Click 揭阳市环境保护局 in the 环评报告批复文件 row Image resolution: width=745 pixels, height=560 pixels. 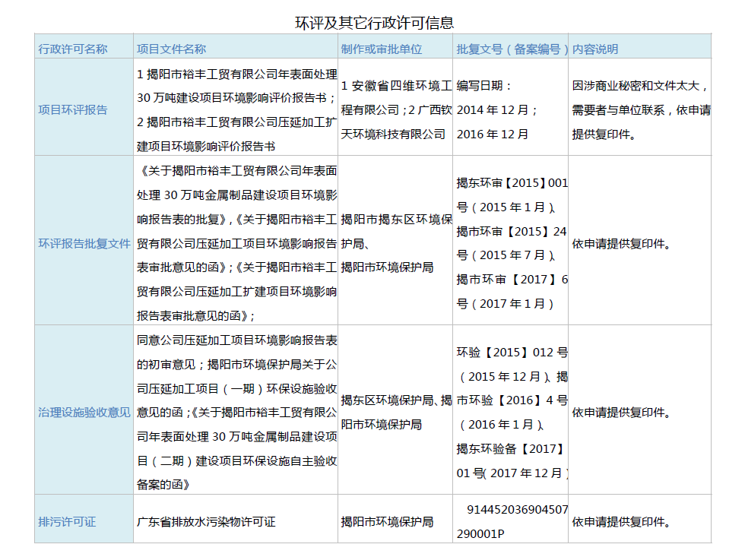[x=387, y=267]
